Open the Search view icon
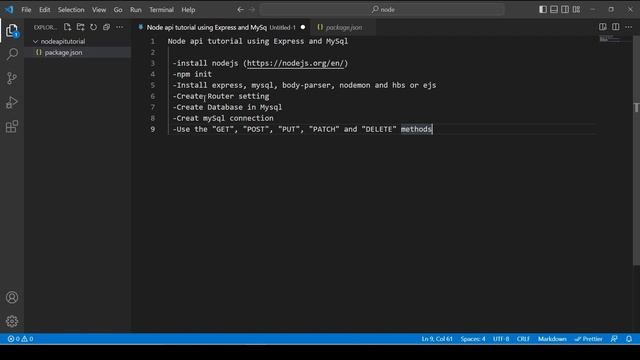Viewport: 640px width, 360px height. tap(12, 54)
